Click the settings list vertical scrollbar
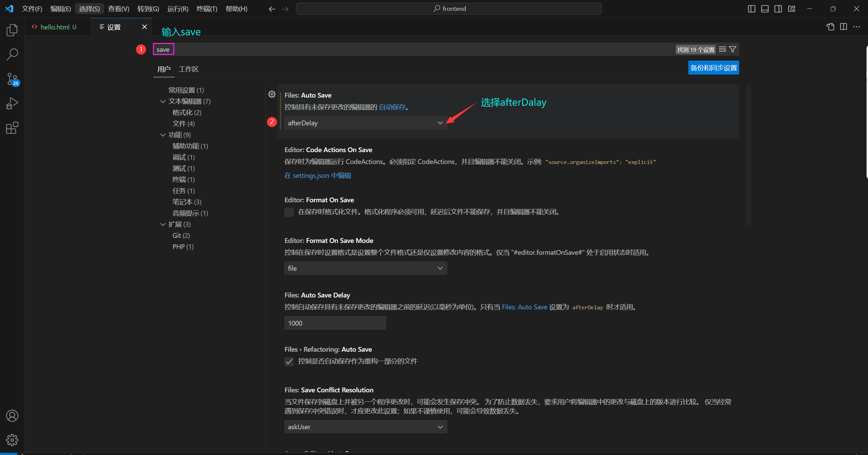868x455 pixels. click(749, 155)
